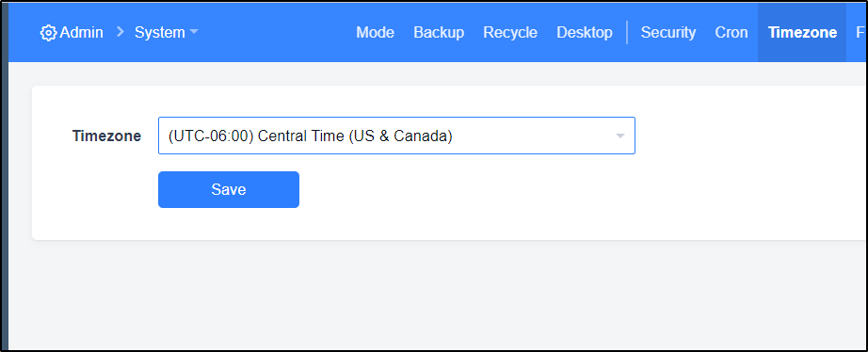Open the partially visible tab after Timezone
868x352 pixels.
[x=860, y=33]
